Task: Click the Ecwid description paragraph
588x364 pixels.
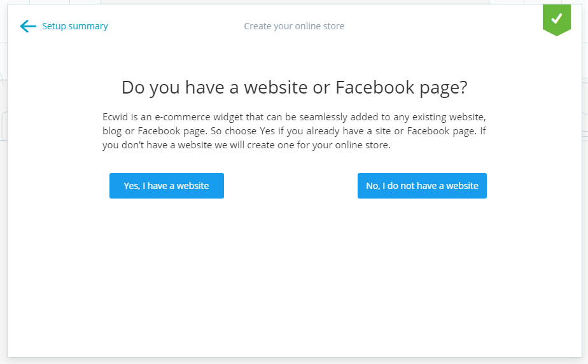Action: (294, 131)
